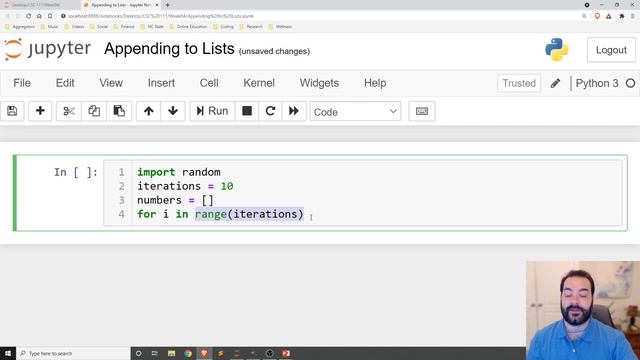Restart the kernel with the circular arrow
The height and width of the screenshot is (360, 640).
tap(270, 111)
